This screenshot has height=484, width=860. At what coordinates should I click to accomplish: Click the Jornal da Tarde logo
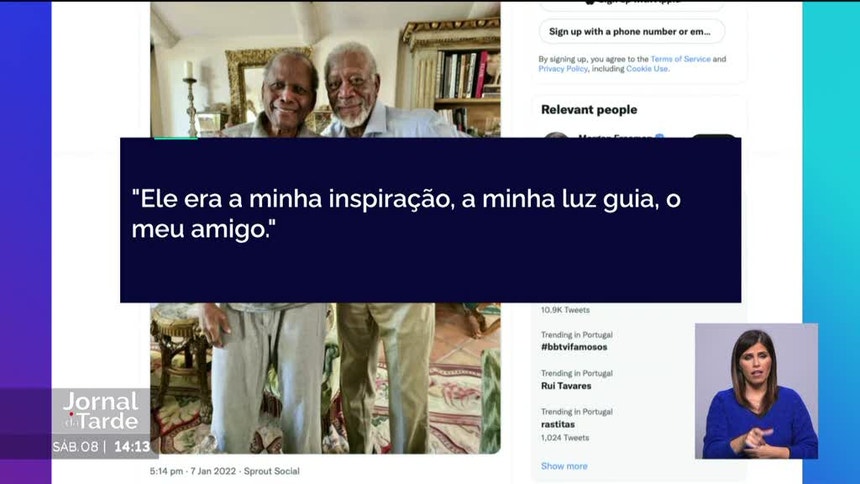coord(101,411)
